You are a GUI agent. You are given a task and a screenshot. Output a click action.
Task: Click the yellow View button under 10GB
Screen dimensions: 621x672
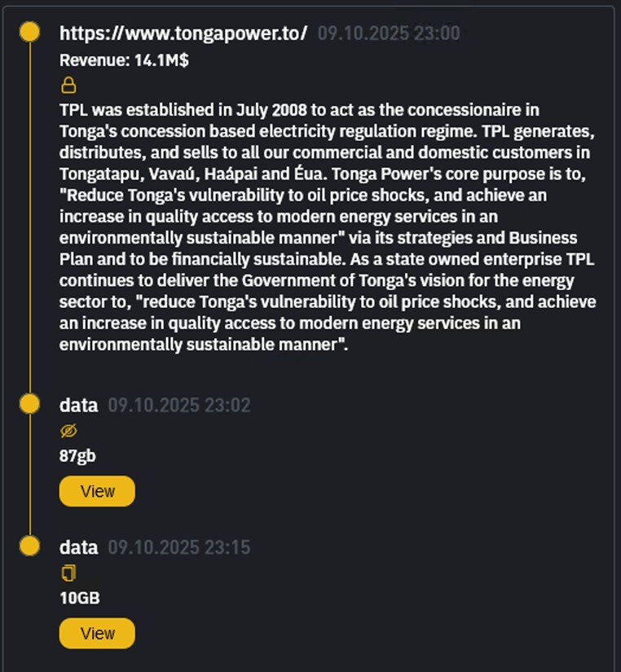pos(97,633)
